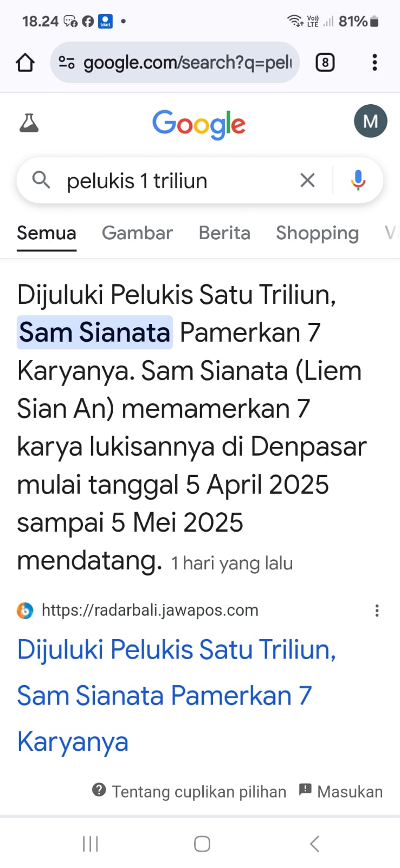Send feedback via Masukan button

(x=341, y=792)
